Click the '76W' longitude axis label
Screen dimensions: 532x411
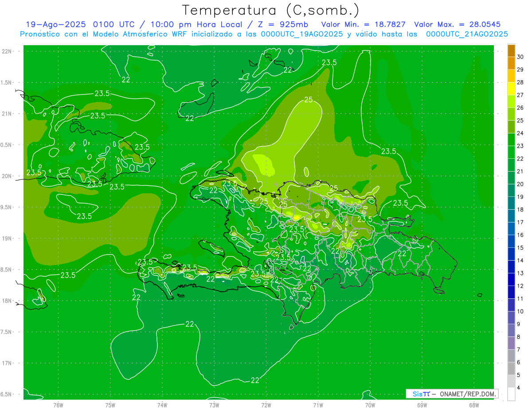coord(58,405)
